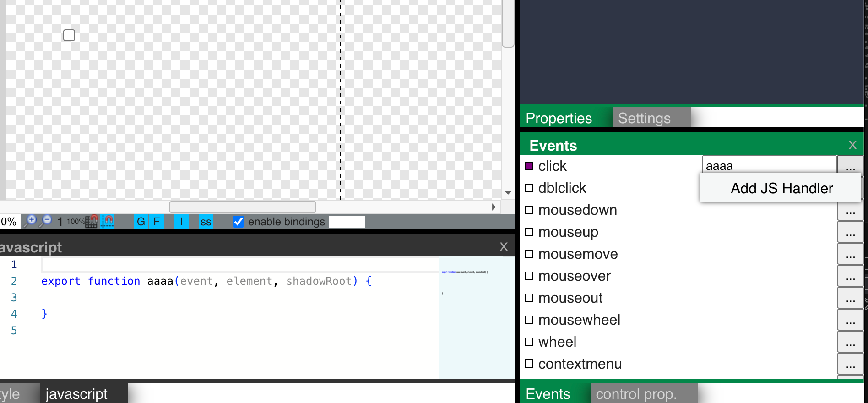Choose Add JS Handler from popup menu
Image resolution: width=868 pixels, height=403 pixels.
[x=781, y=188]
